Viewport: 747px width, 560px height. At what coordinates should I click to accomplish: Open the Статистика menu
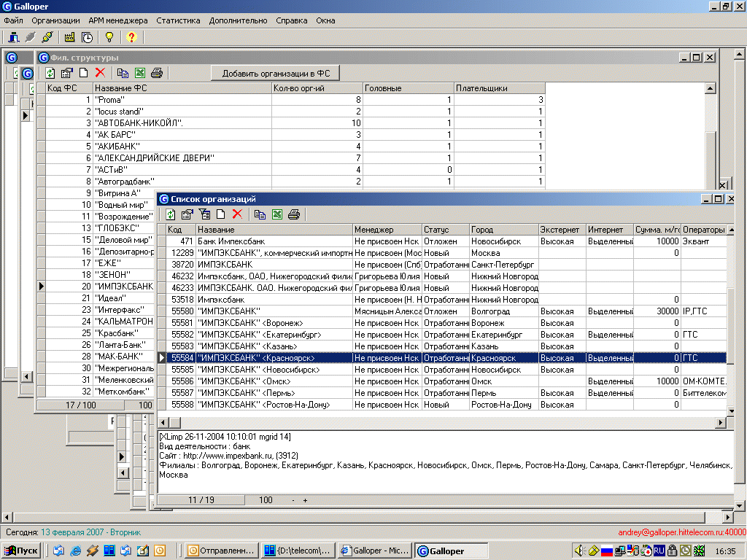tap(178, 20)
